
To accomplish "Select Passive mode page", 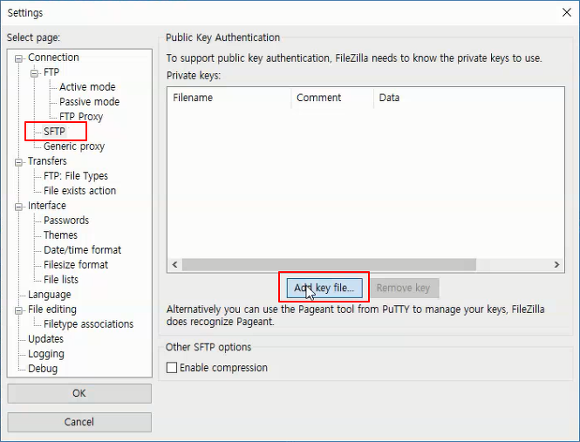I will click(x=89, y=102).
